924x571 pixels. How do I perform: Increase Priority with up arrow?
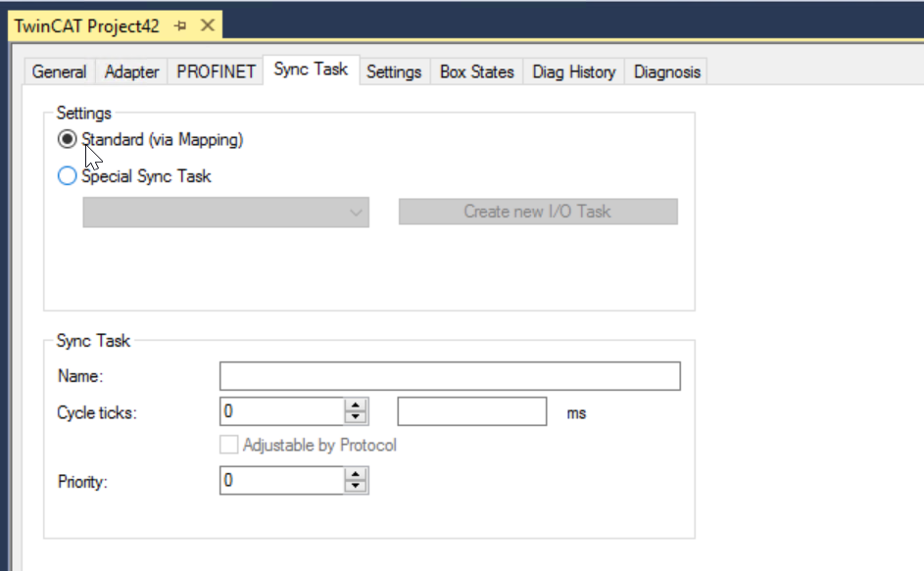coord(356,474)
